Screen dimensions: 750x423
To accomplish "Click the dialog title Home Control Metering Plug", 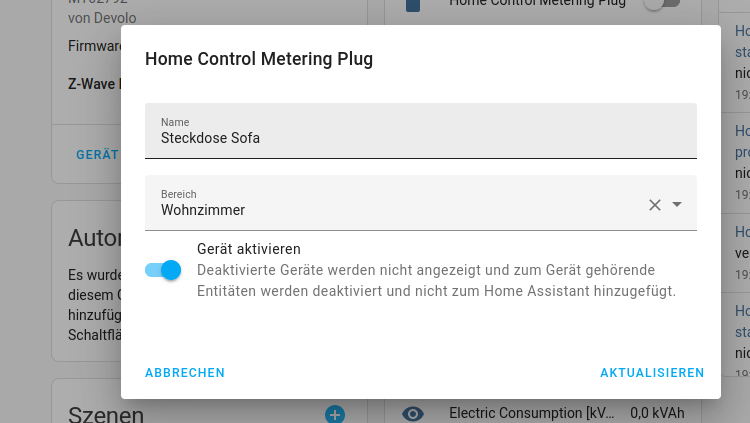I will pos(259,59).
